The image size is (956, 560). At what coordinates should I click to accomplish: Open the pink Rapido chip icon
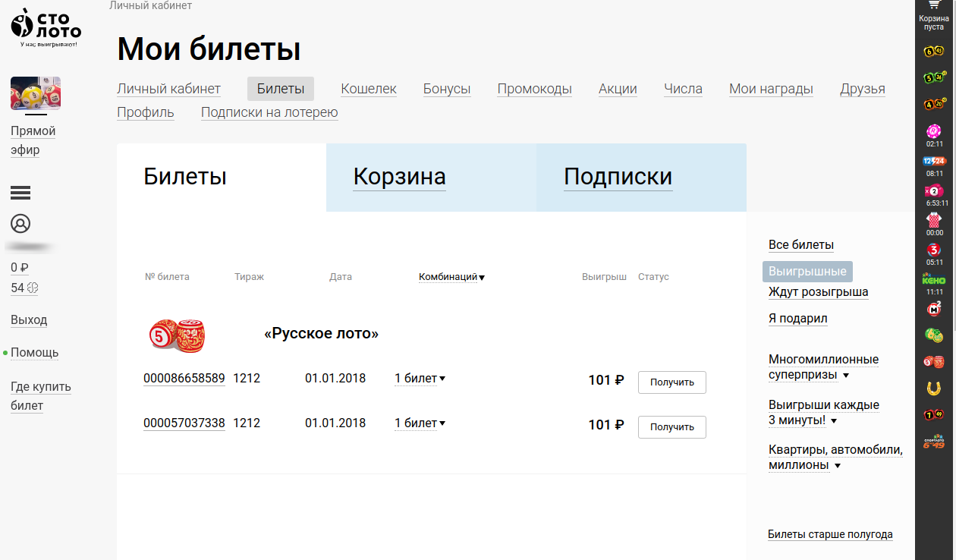click(934, 131)
